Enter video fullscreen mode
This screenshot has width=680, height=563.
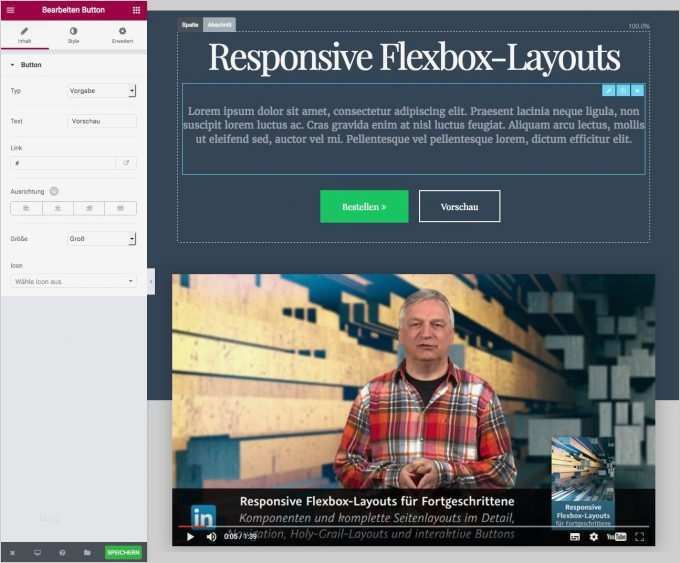tap(639, 537)
